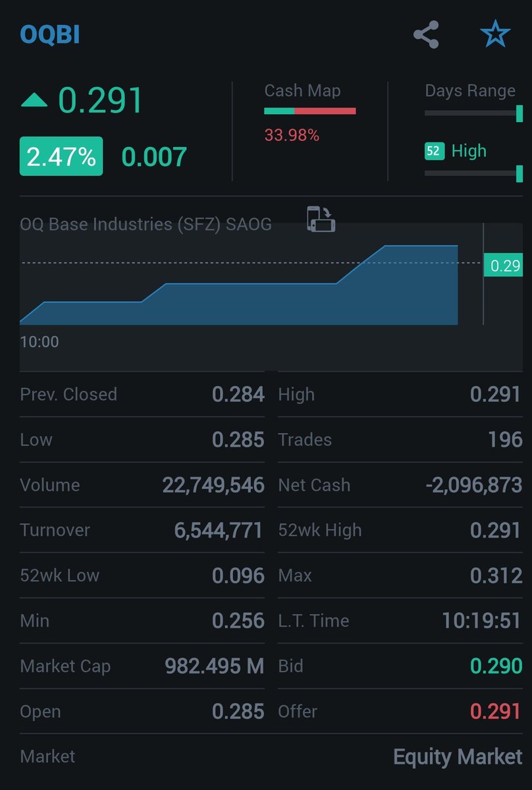Select the L.T. Time 10:19:51

pyautogui.click(x=481, y=621)
